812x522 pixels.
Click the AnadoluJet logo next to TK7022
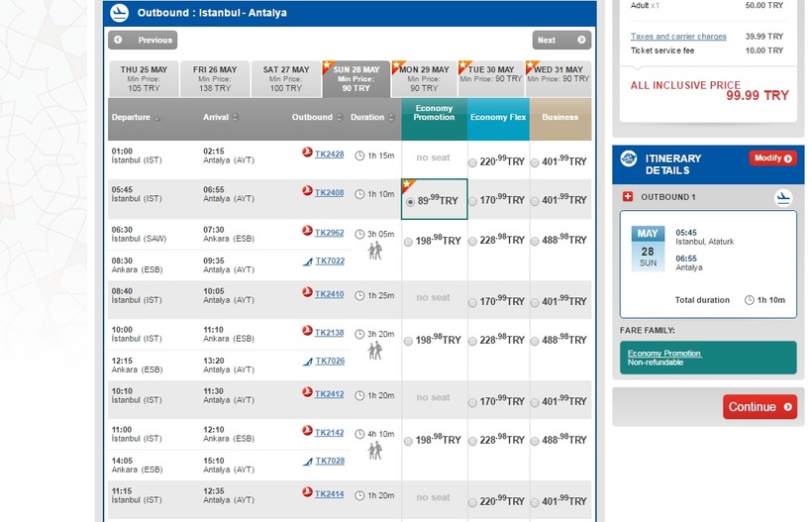(308, 261)
